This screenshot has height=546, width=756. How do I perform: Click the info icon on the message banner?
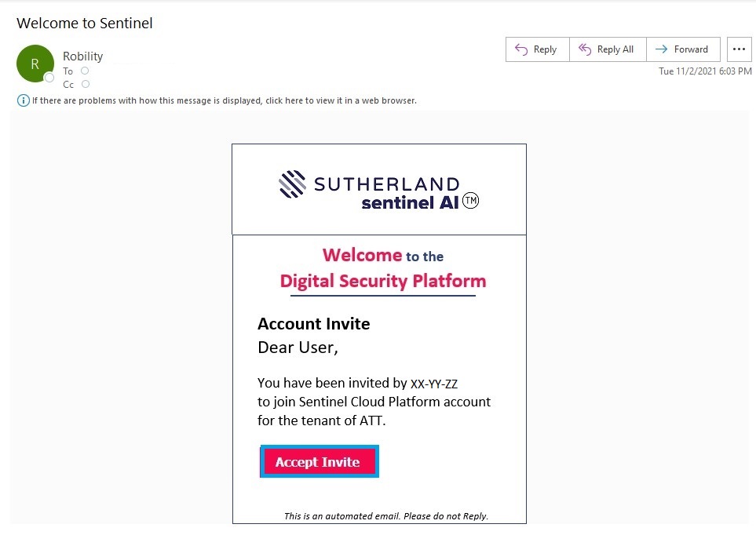[24, 100]
